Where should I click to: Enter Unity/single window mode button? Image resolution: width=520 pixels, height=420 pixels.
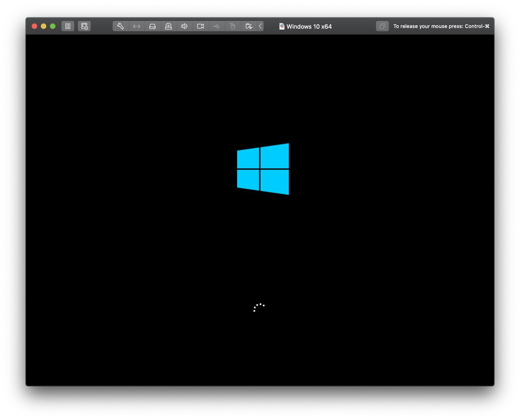click(x=382, y=26)
